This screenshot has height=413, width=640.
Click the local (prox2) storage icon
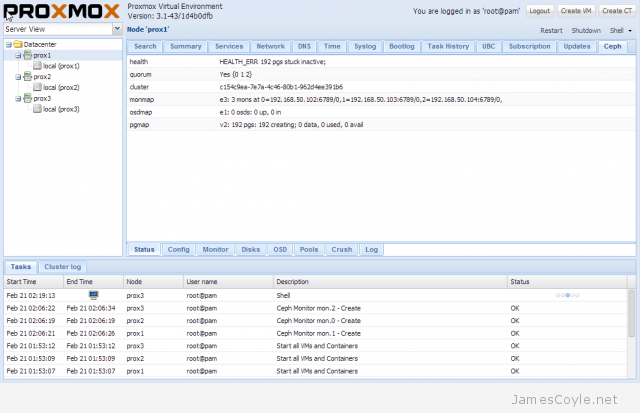point(37,87)
